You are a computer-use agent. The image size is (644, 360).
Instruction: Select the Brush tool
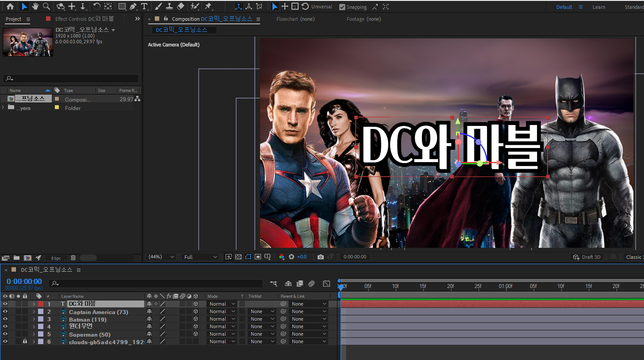tap(158, 7)
